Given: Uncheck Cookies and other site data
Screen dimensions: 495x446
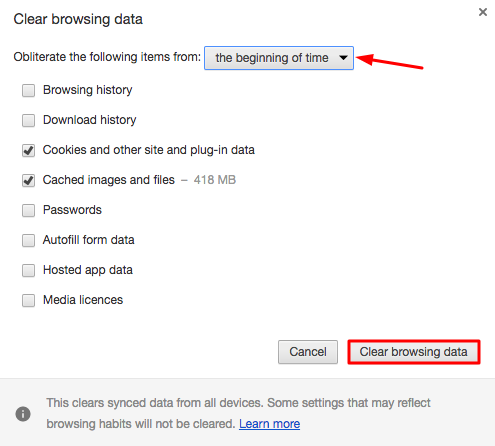Looking at the screenshot, I should tap(28, 150).
